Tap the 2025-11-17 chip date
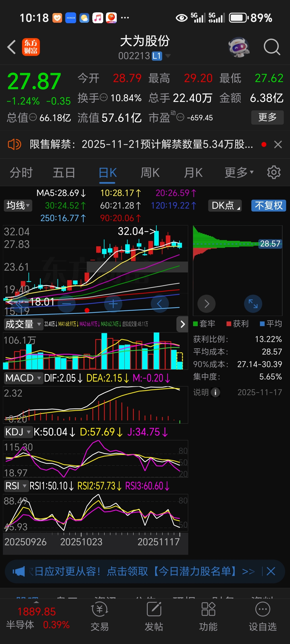290x644 pixels. (x=260, y=392)
